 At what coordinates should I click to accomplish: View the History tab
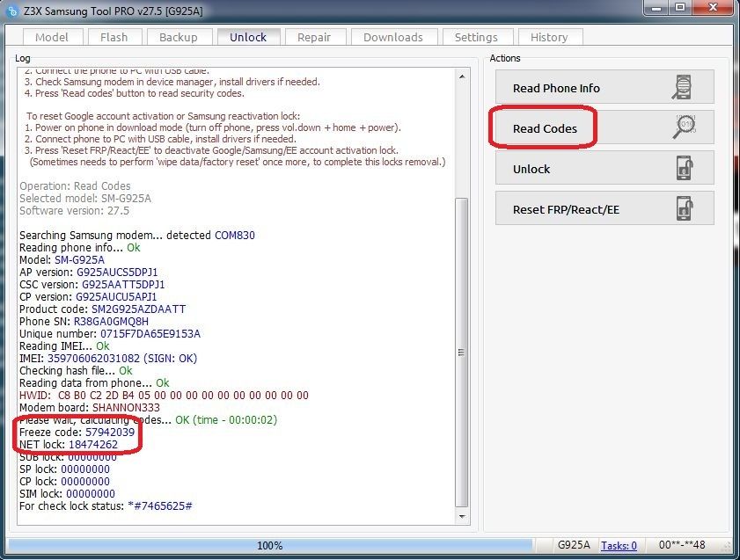549,37
